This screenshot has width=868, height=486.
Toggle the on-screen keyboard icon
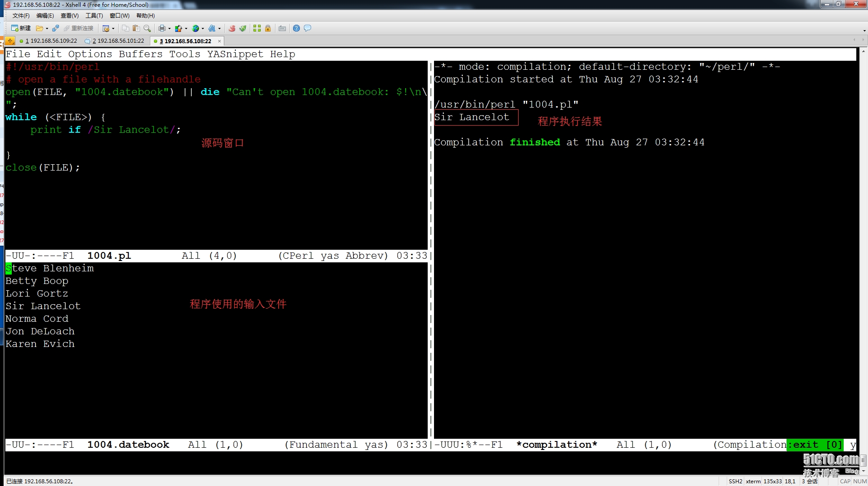tap(282, 28)
